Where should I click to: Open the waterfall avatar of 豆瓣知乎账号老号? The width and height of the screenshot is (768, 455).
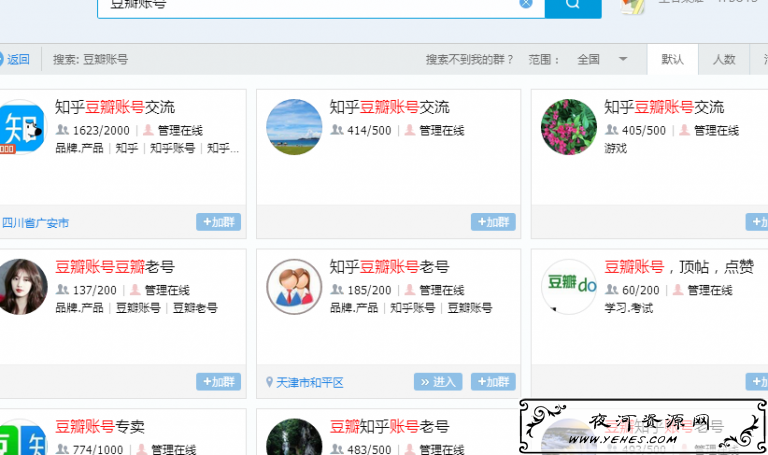click(x=294, y=437)
